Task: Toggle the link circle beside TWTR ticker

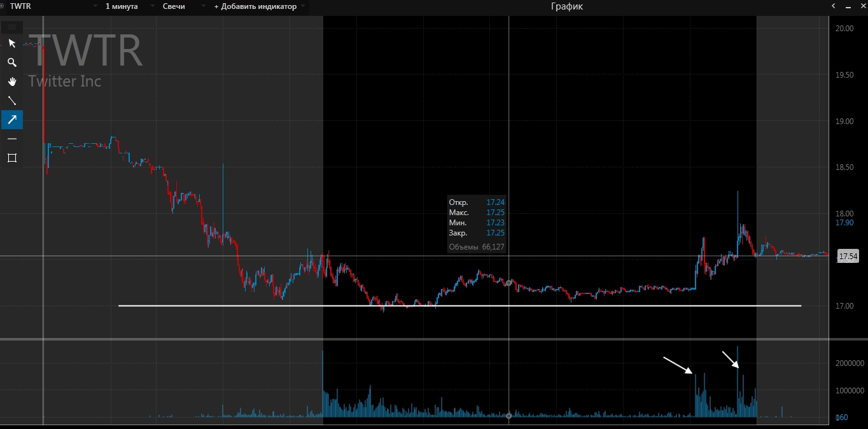Action: click(3, 6)
